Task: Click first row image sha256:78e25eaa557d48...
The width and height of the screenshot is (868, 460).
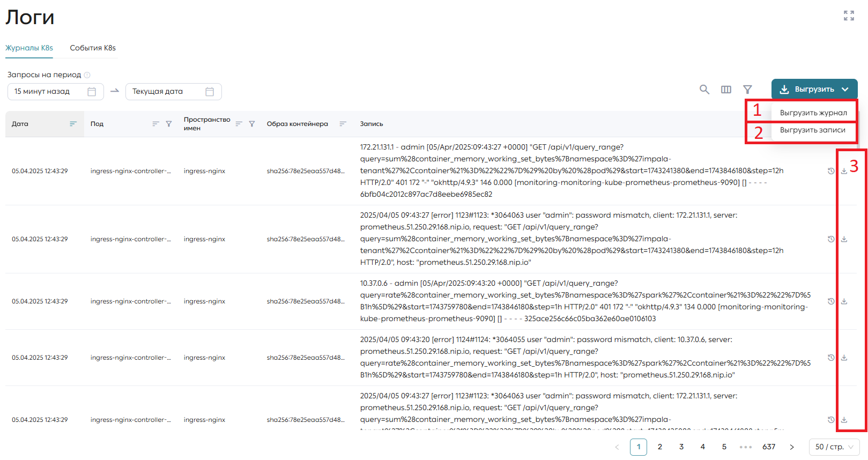Action: click(x=306, y=171)
